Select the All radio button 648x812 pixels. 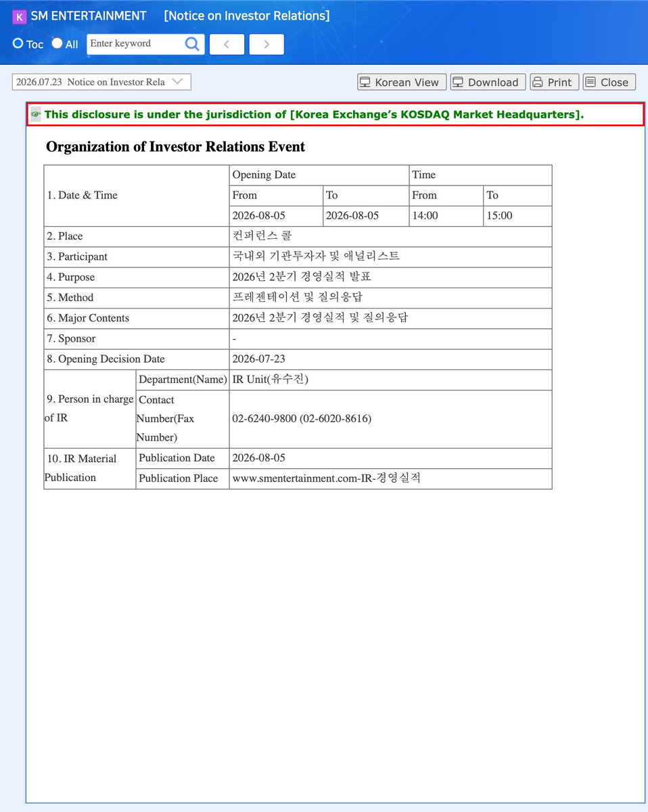click(x=57, y=43)
